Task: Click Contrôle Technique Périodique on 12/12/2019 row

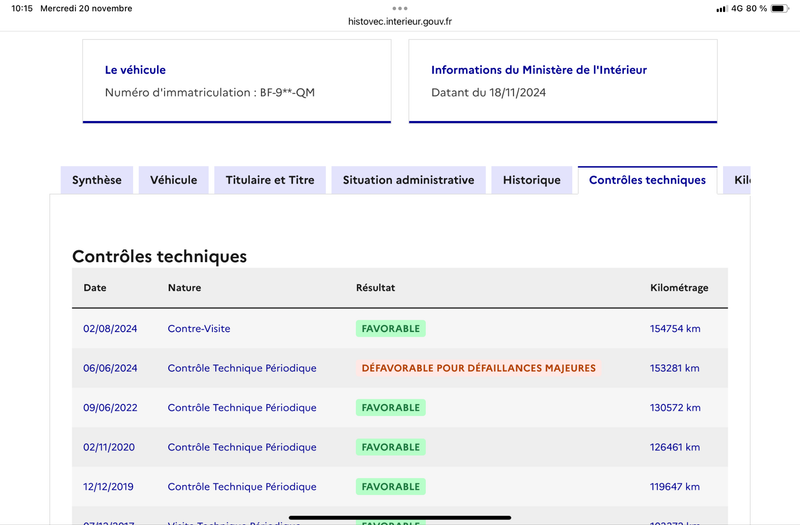Action: (242, 487)
